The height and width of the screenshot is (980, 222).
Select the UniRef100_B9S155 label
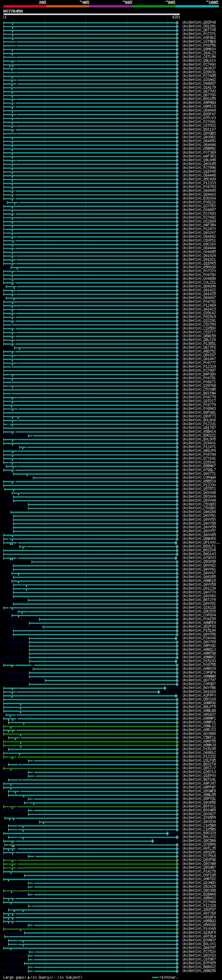pos(199,99)
